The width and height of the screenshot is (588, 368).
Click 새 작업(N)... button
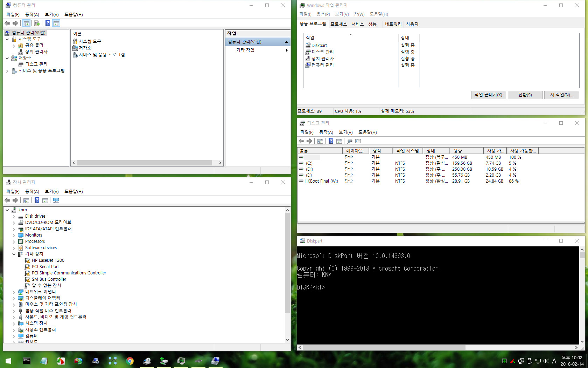tap(562, 95)
